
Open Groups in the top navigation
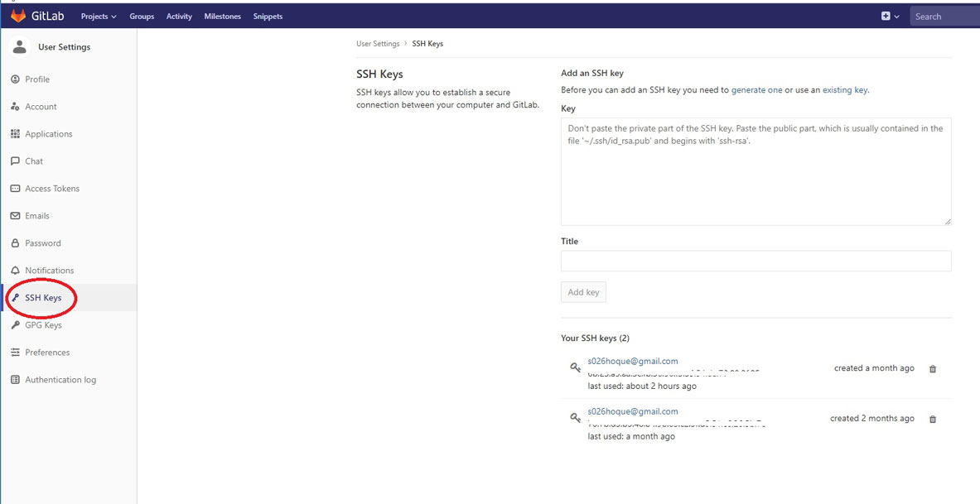pyautogui.click(x=142, y=17)
